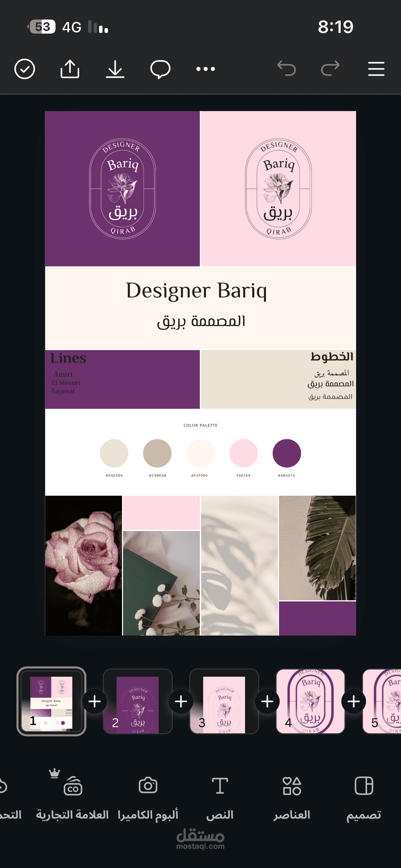Add page between pages 3 and 4

[x=267, y=702]
